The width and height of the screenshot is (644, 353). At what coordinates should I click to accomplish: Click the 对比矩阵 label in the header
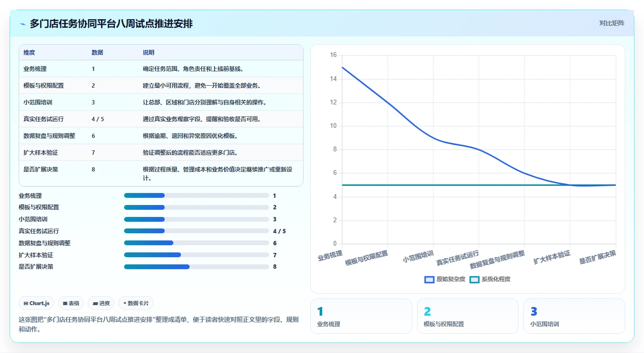pos(611,23)
